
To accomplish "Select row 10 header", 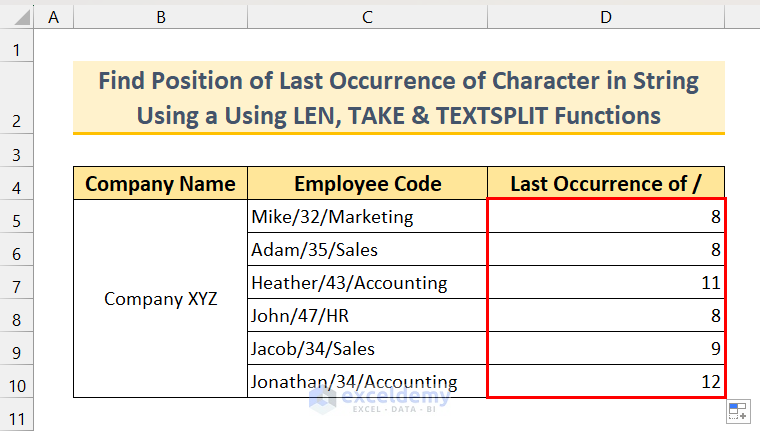I will [17, 382].
